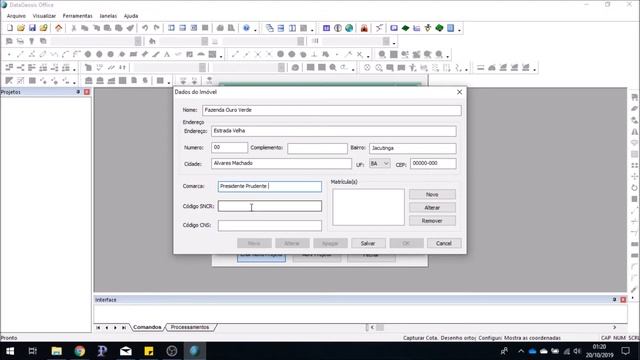Viewport: 640px width, 360px height.
Task: Expand the first combo box in the fourth toolbar row
Action: 202,67
